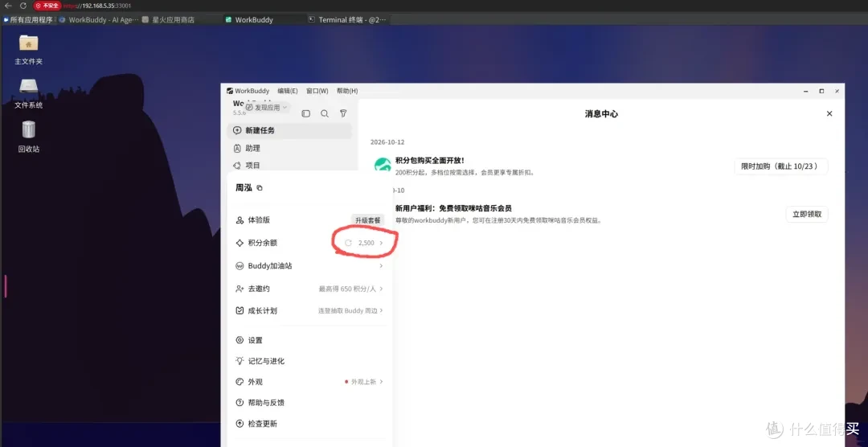Click the 最高得 650 积分/人 text
Image resolution: width=868 pixels, height=447 pixels.
[348, 289]
